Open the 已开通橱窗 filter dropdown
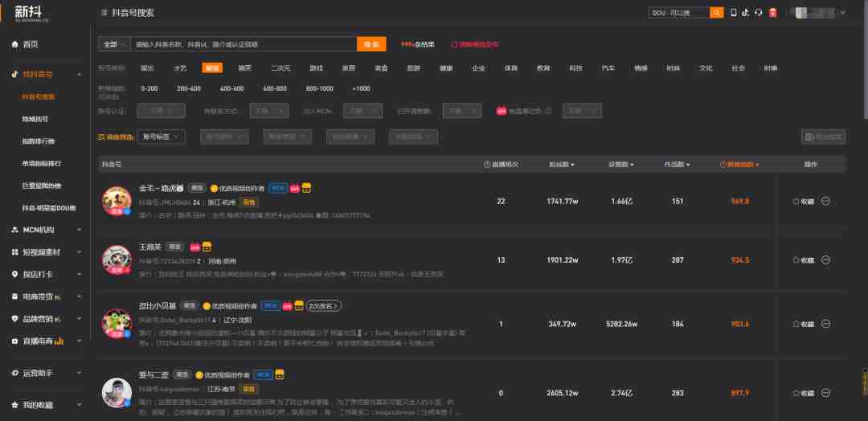 [462, 111]
